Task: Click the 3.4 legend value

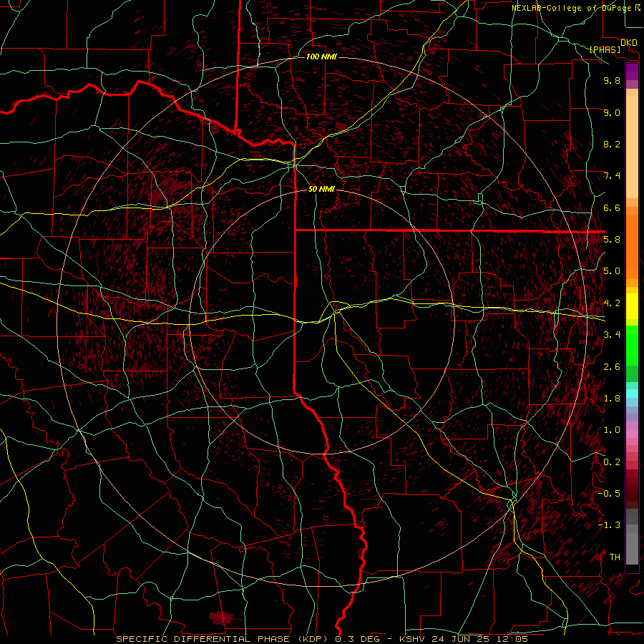Action: point(612,335)
